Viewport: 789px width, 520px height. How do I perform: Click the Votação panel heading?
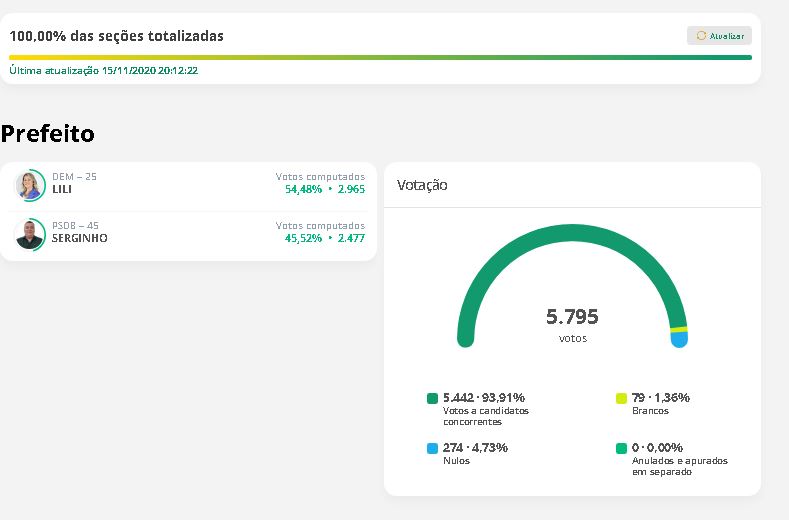tap(422, 185)
